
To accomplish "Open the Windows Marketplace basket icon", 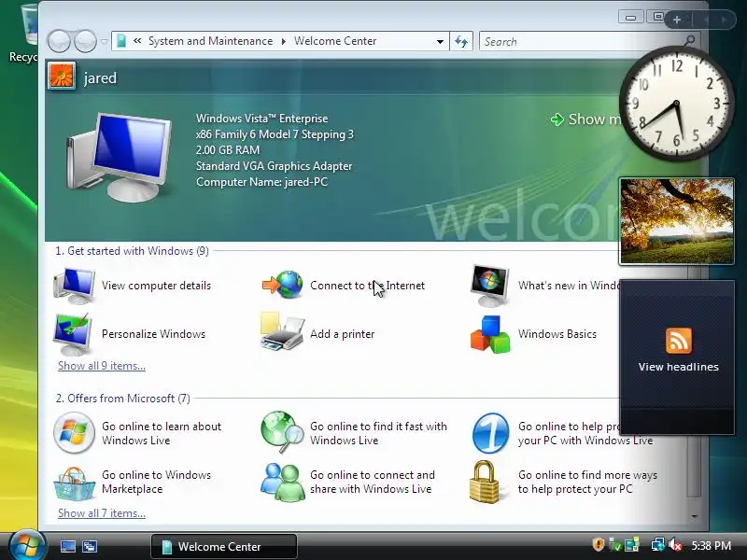I will [74, 483].
